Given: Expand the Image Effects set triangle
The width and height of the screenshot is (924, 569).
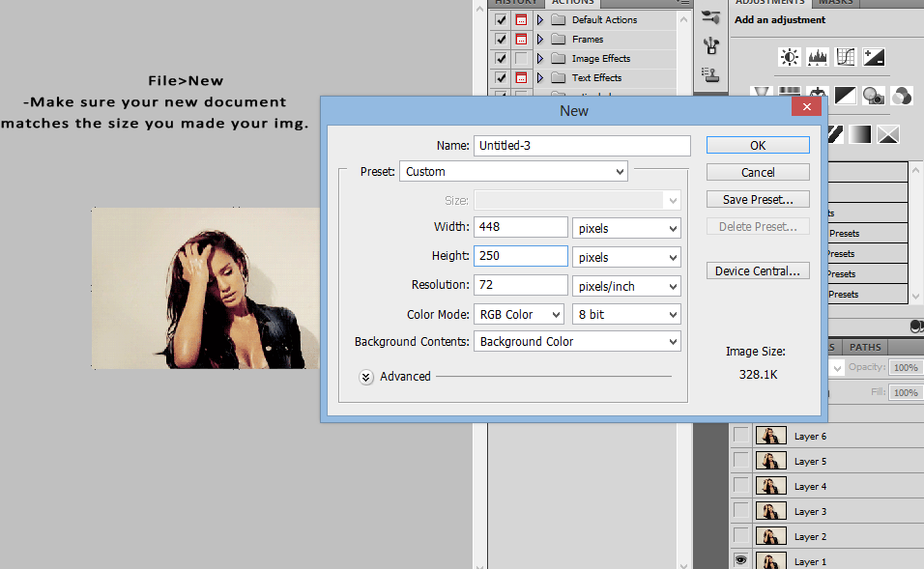Looking at the screenshot, I should [x=539, y=58].
